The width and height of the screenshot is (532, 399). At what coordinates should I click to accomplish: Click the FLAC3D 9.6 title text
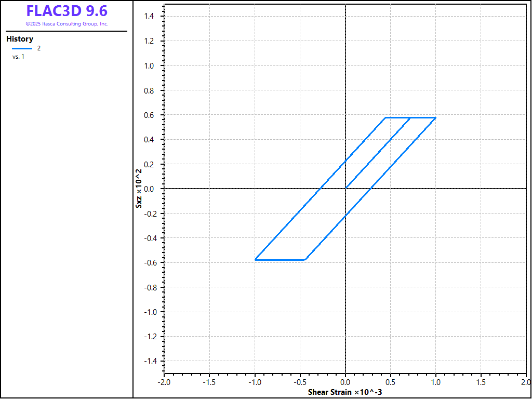pos(66,11)
